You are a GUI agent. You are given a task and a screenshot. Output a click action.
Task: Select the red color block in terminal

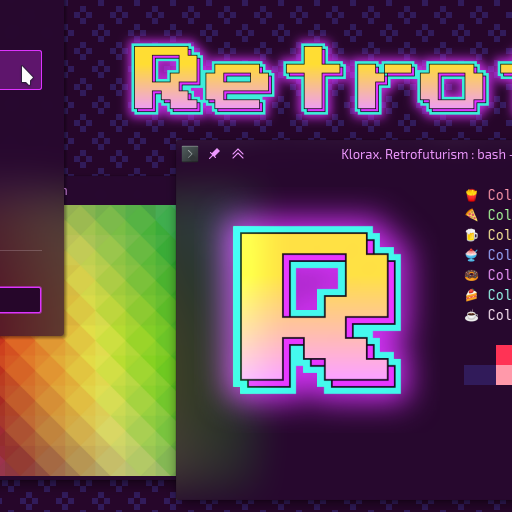coord(504,355)
